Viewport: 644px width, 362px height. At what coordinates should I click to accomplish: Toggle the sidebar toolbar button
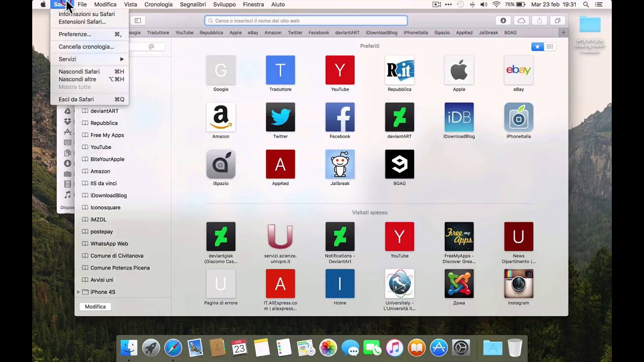pyautogui.click(x=138, y=21)
